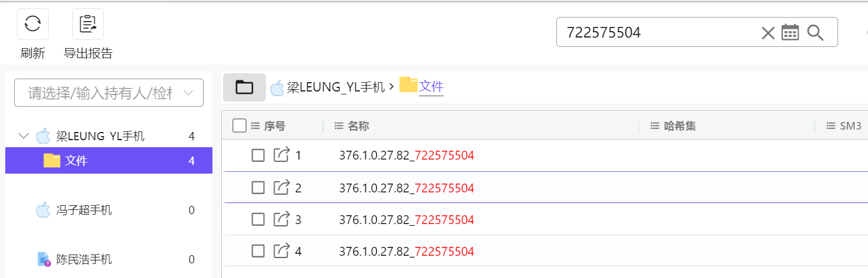The width and height of the screenshot is (868, 278).
Task: Click the Export Report (导出报告) icon
Action: click(x=88, y=24)
